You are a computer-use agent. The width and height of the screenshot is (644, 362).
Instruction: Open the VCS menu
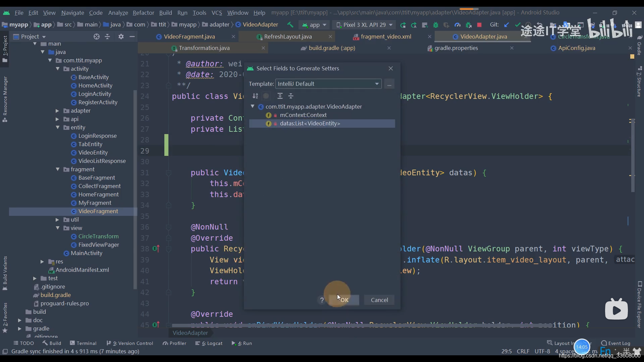217,13
